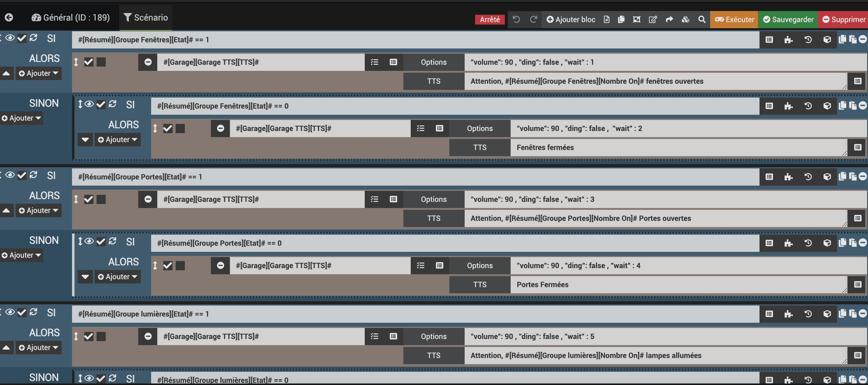Edit TTS message 'fenêtres ouvertes'
The height and width of the screenshot is (385, 868).
pos(655,81)
